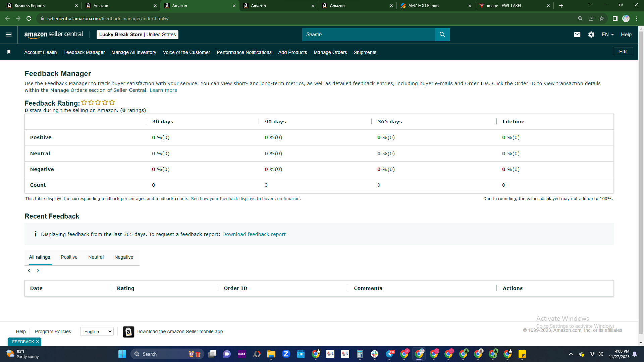Screen dimensions: 644x362
Task: Go to previous feedback page arrow
Action: (29, 270)
